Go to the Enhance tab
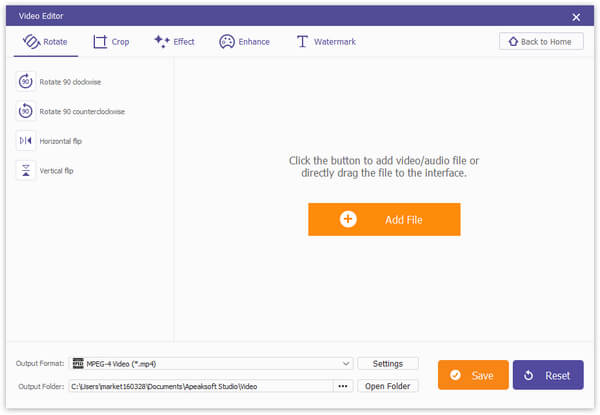Viewport: 600px width, 415px height. [x=245, y=42]
